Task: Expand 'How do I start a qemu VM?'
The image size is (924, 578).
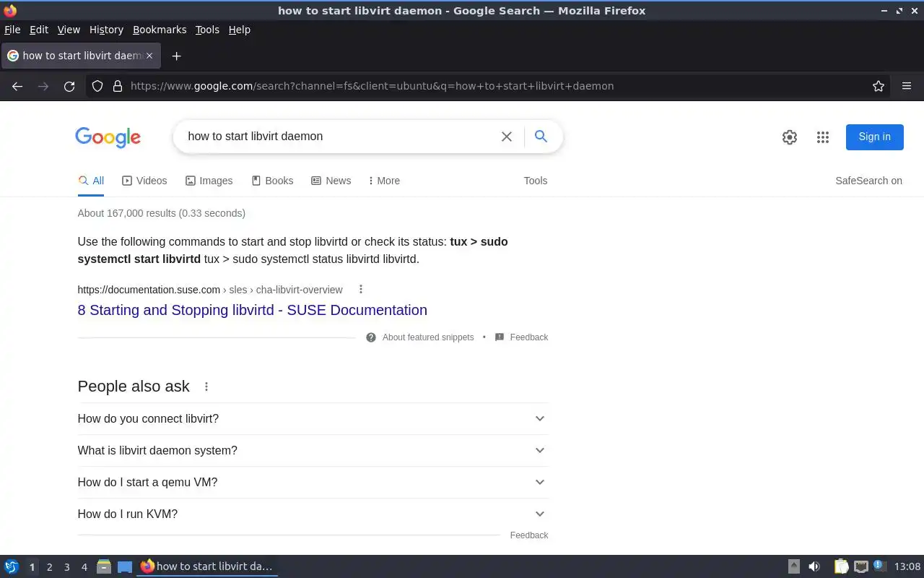Action: point(313,483)
